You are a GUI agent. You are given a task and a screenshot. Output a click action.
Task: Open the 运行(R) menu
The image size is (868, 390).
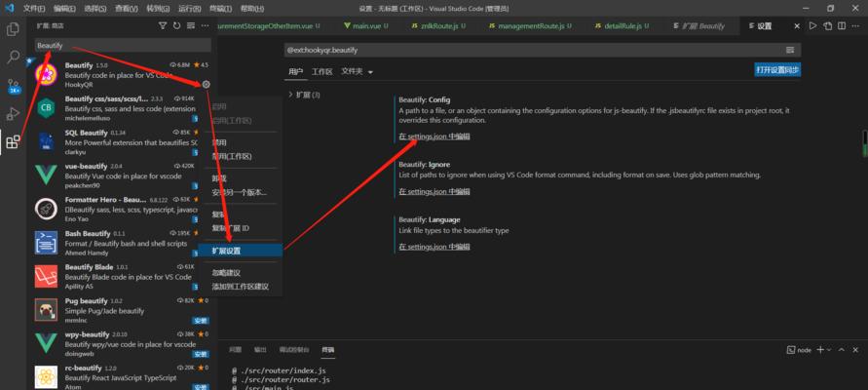(190, 9)
